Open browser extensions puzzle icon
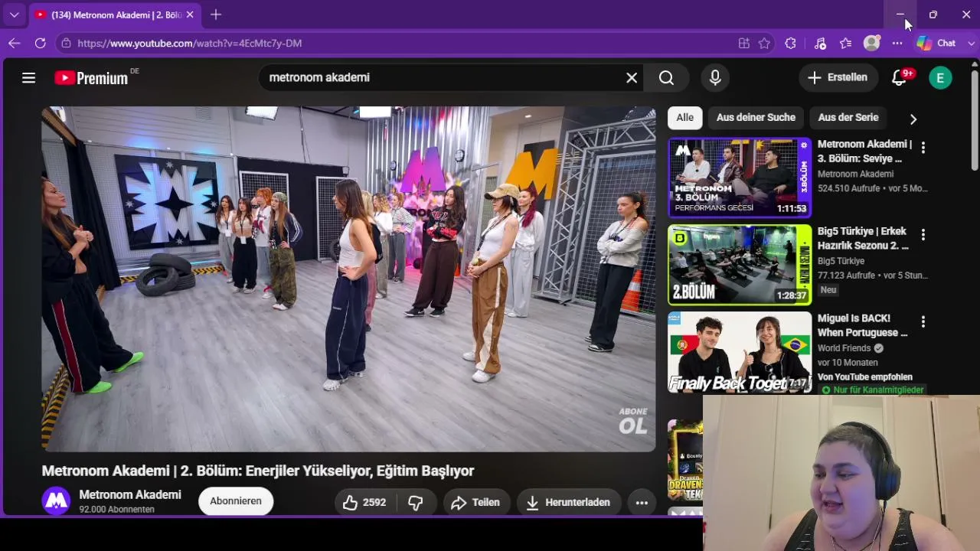Viewport: 980px width, 551px height. tap(791, 43)
